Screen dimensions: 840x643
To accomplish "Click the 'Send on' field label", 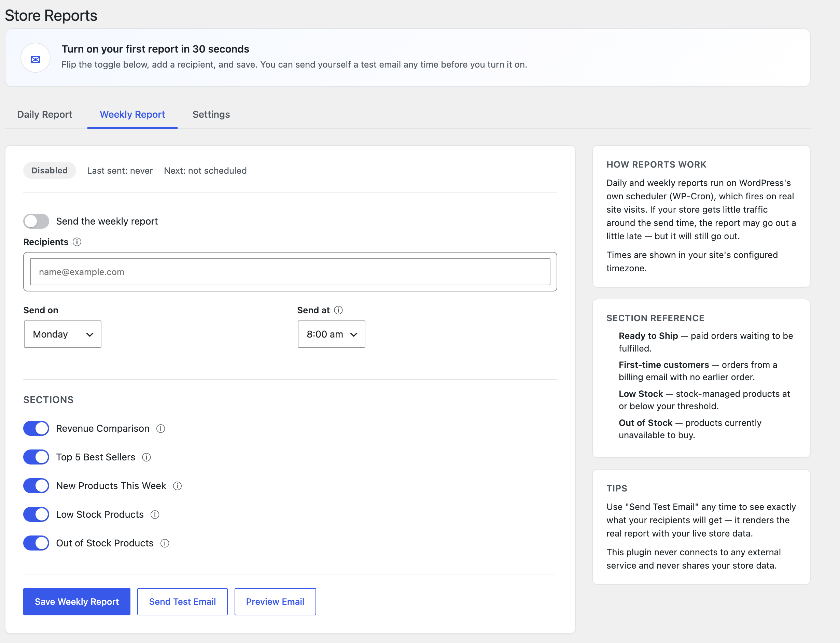I will [41, 310].
